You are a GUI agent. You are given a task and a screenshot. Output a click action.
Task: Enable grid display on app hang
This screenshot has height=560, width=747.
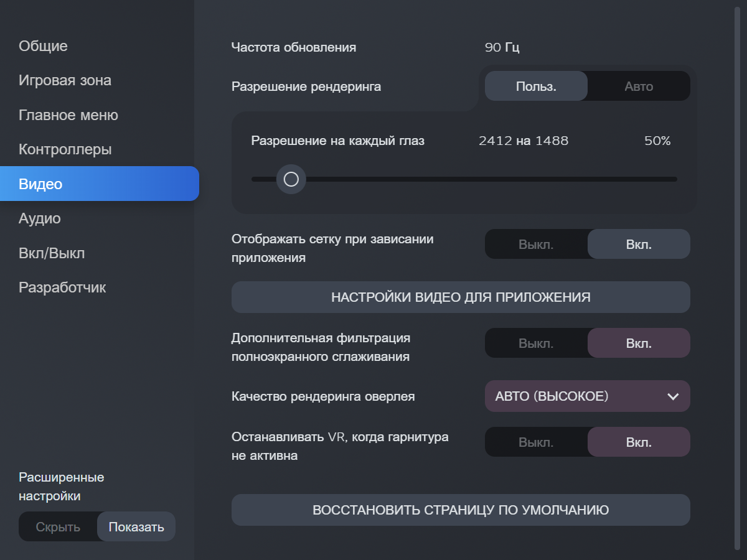639,245
